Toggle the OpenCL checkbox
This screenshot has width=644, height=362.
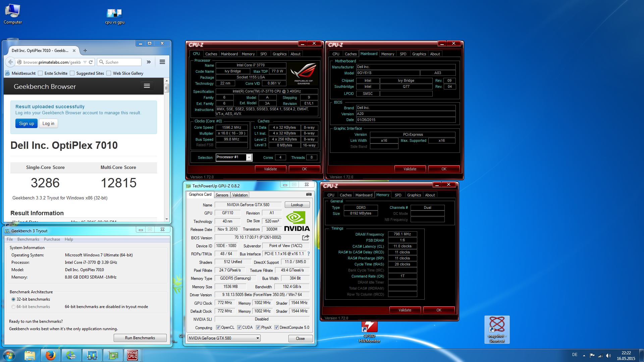[218, 327]
